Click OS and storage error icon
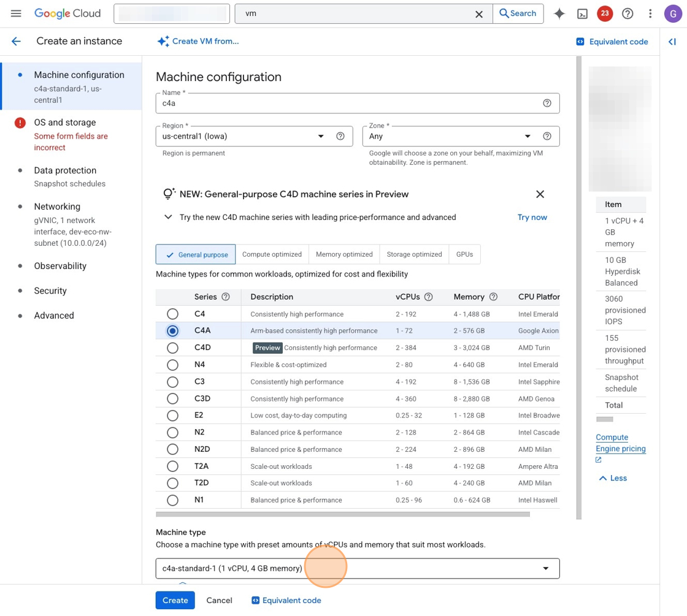 [x=20, y=123]
